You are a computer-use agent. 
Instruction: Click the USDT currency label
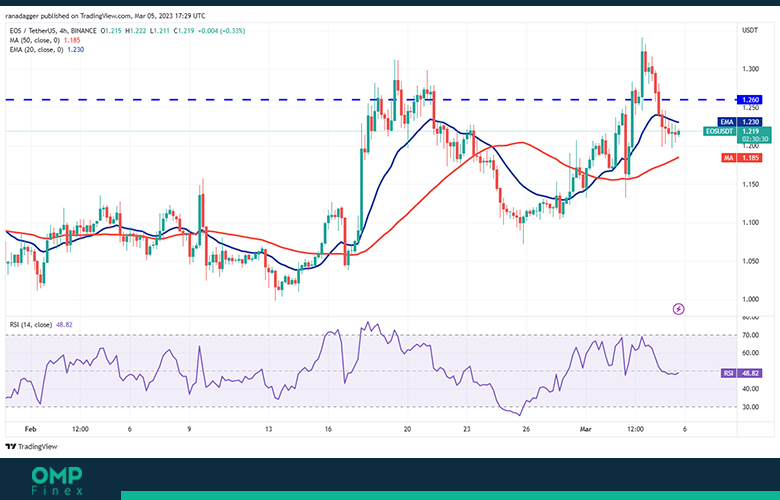(x=750, y=30)
